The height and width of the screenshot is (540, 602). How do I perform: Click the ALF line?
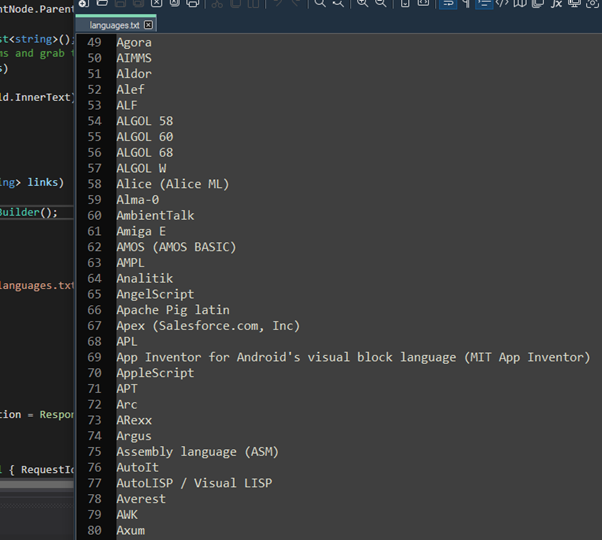(x=127, y=105)
